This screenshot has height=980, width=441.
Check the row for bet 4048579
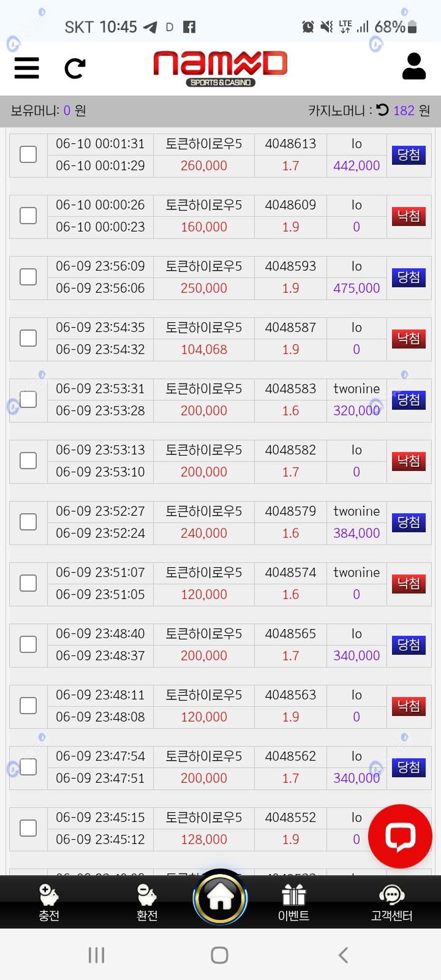(x=28, y=522)
